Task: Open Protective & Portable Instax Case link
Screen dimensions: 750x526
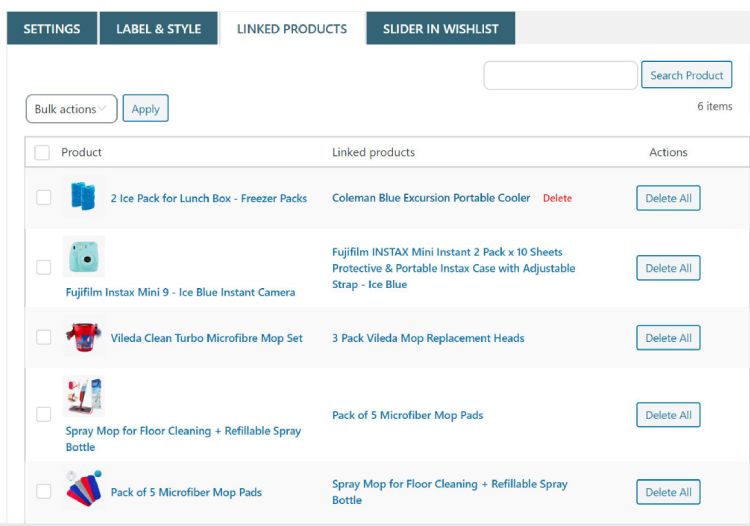Action: [453, 276]
